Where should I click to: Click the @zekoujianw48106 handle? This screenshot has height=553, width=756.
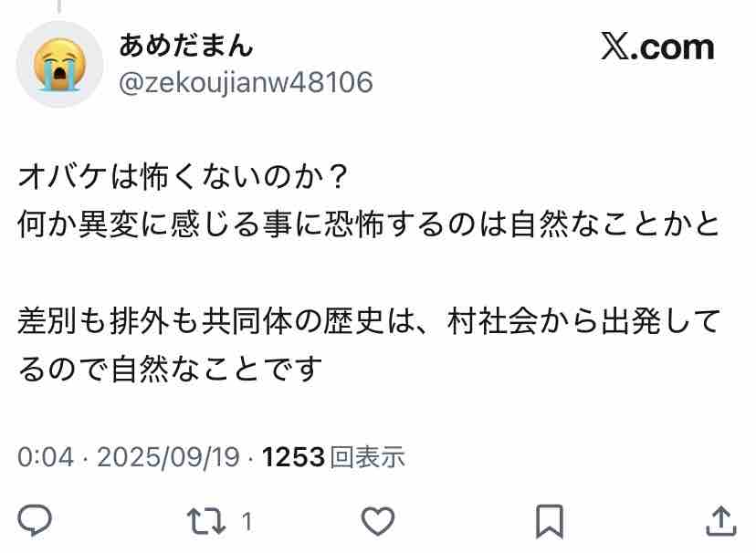click(x=246, y=82)
